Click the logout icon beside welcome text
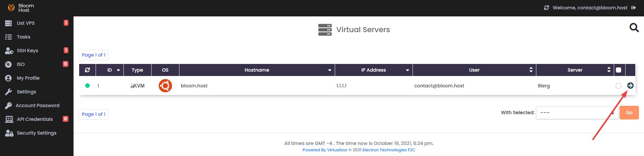Screen dimensions: 644x156 click(x=633, y=8)
